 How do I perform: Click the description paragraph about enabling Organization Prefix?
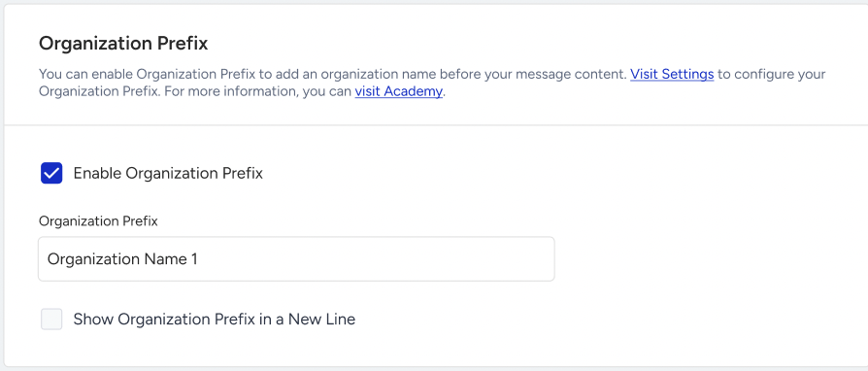click(432, 83)
